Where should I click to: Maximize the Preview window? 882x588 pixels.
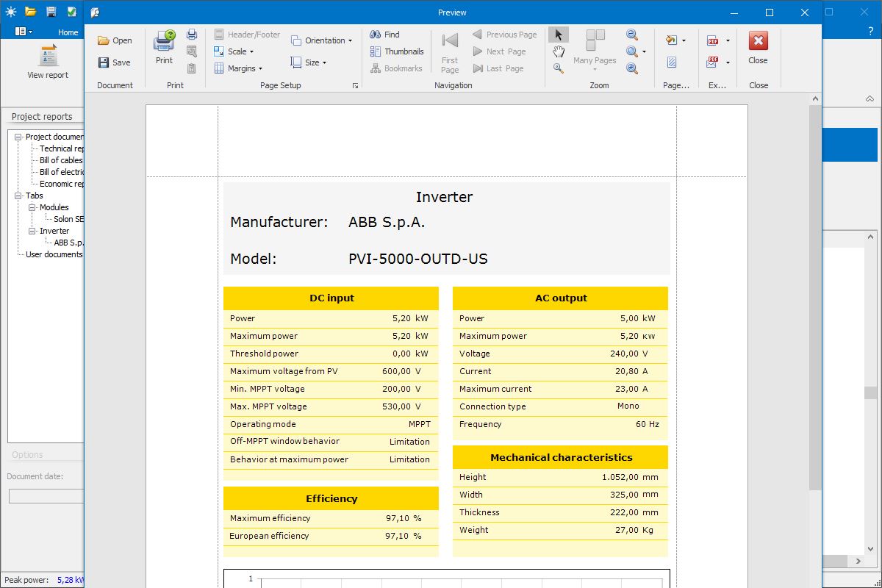(770, 12)
